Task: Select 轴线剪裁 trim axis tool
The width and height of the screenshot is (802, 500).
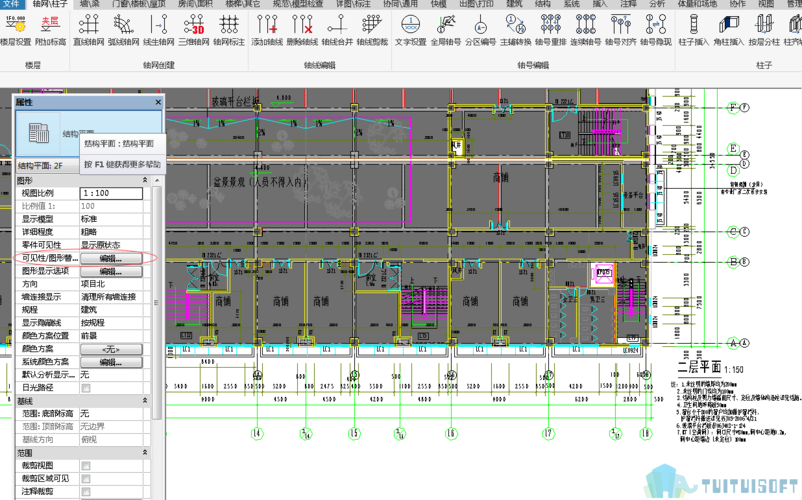Action: [x=372, y=31]
